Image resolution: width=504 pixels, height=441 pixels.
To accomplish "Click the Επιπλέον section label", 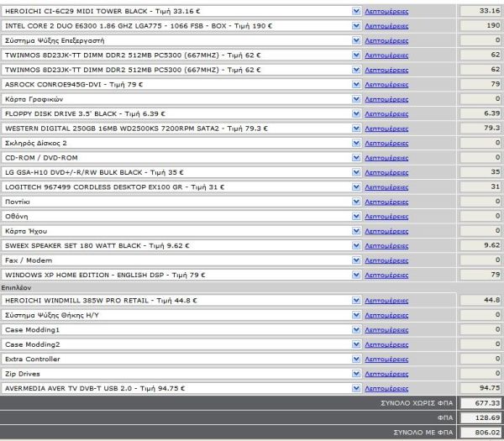I will pos(16,287).
